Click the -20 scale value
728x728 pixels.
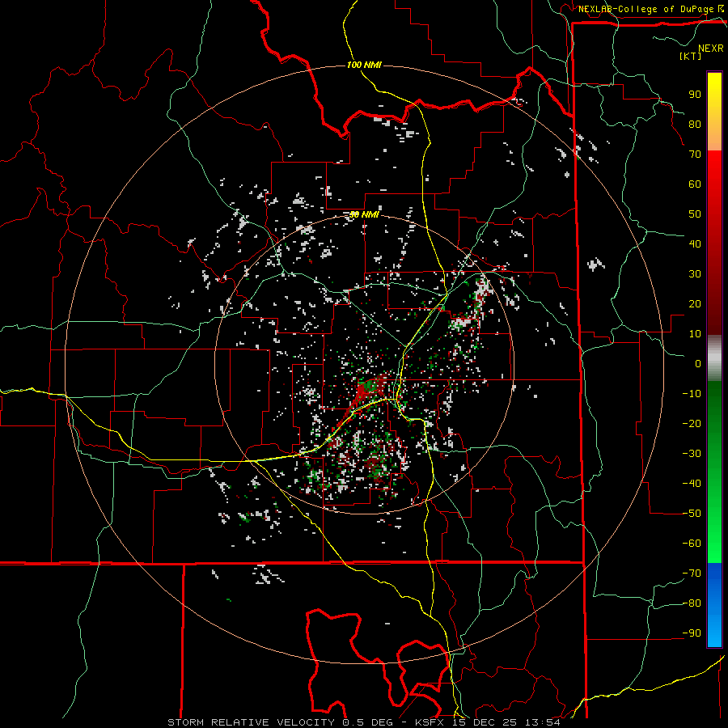click(x=692, y=423)
